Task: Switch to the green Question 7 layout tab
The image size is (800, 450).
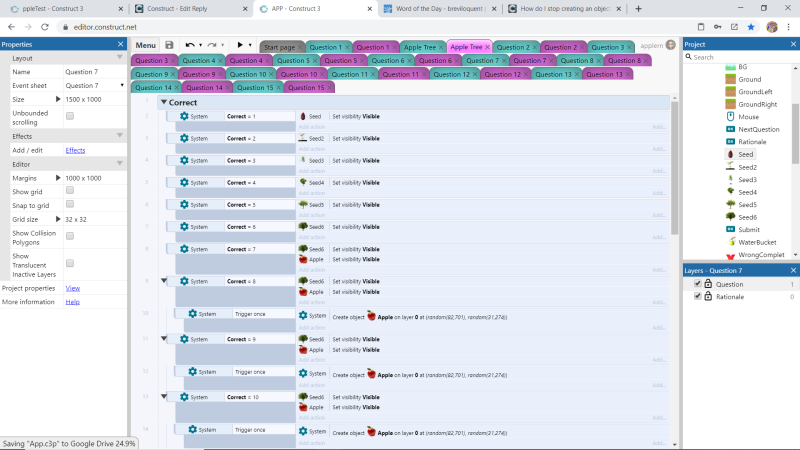Action: (x=482, y=60)
